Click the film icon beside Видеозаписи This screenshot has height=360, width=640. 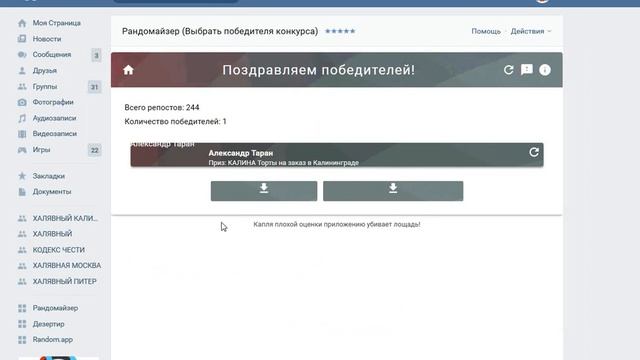(22, 134)
